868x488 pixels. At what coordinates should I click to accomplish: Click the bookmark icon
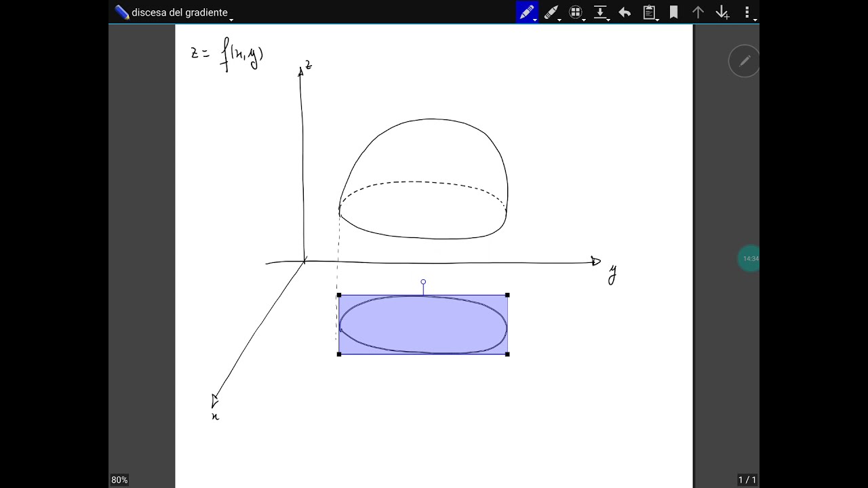tap(673, 12)
